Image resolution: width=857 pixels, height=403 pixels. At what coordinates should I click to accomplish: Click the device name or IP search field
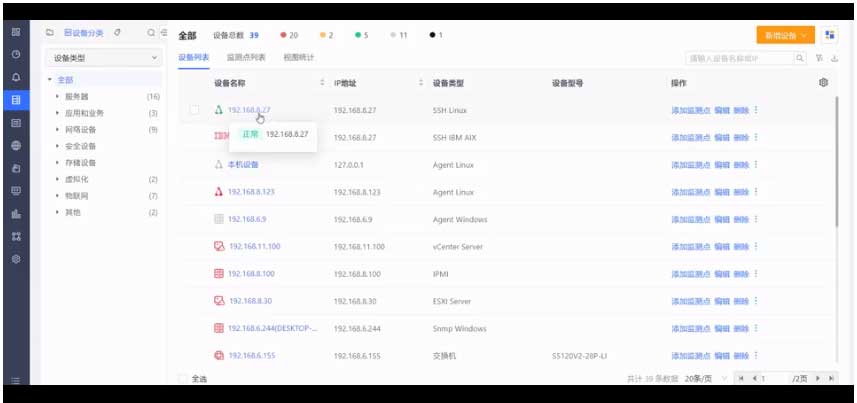(x=740, y=58)
